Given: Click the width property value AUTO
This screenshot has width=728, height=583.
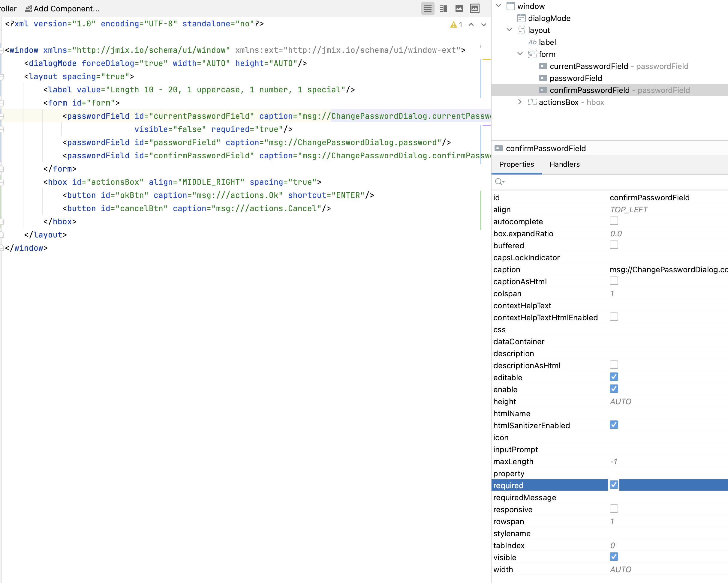Looking at the screenshot, I should point(620,570).
